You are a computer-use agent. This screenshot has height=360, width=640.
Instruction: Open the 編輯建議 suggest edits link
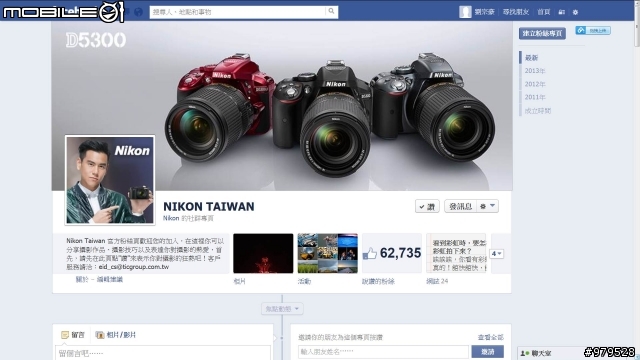click(109, 279)
